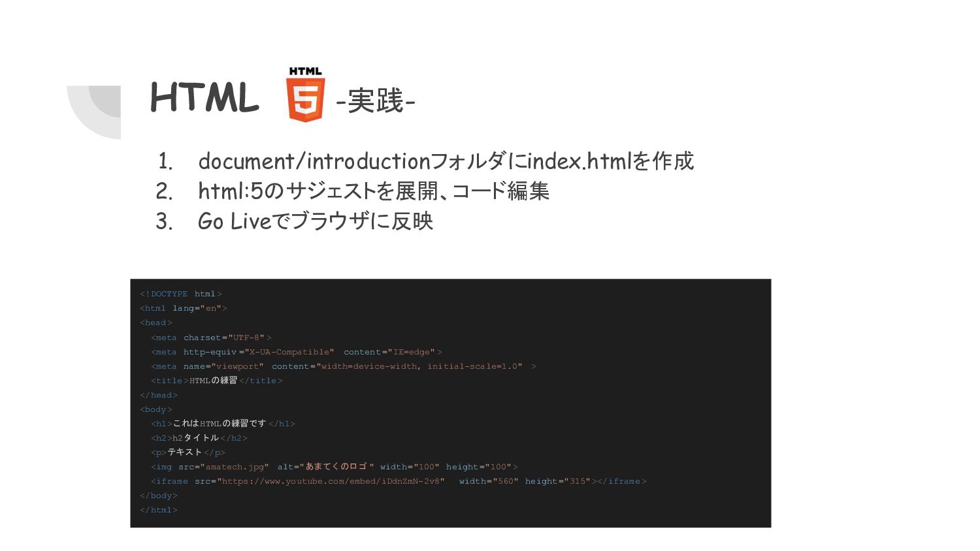This screenshot has height=551, width=980.
Task: Click the img amatech.jpg code line
Action: click(x=335, y=467)
